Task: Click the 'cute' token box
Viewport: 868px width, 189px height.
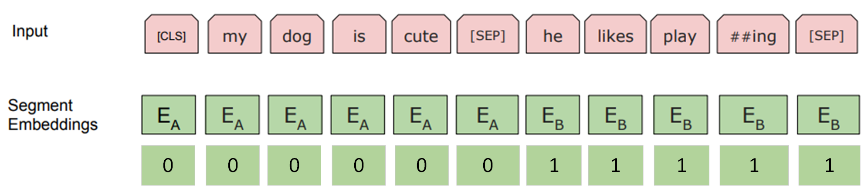Action: (421, 34)
